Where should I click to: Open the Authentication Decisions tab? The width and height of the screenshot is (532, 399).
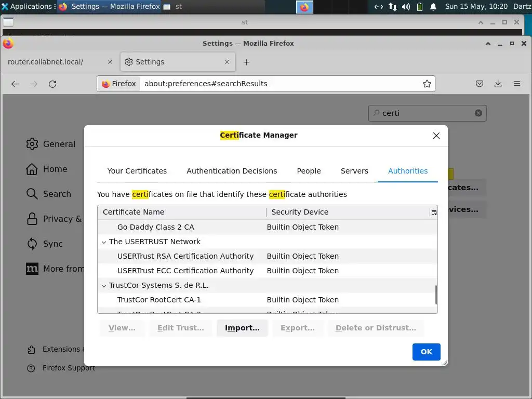[232, 171]
